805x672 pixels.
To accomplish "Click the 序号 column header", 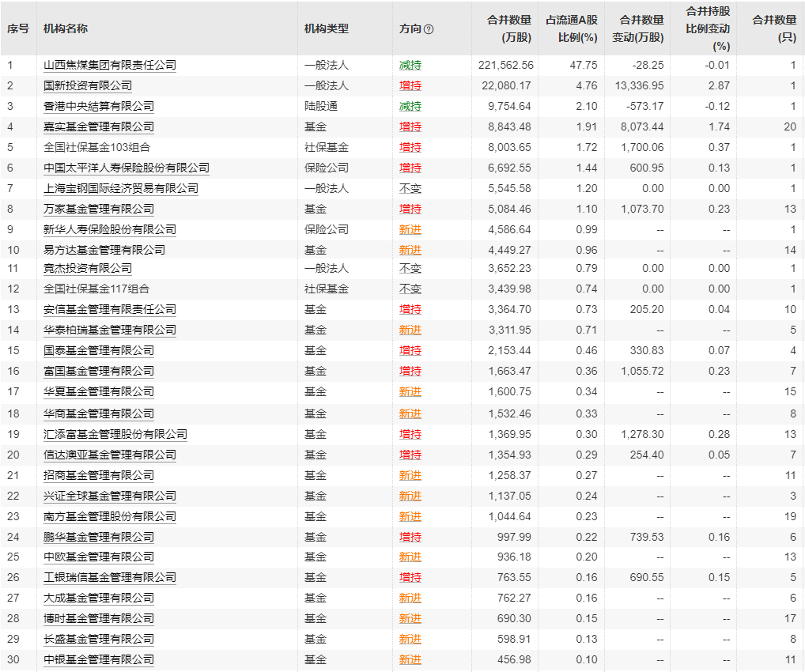I will tap(18, 28).
